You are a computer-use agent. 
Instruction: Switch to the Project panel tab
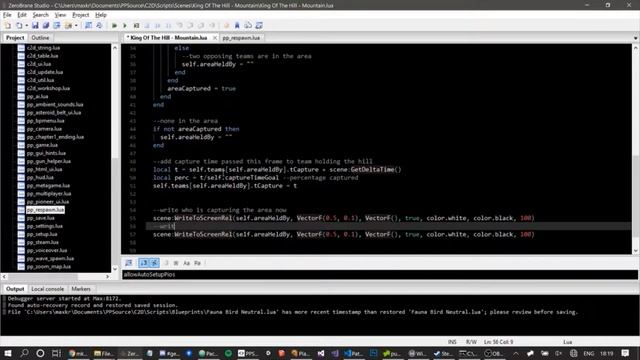pyautogui.click(x=15, y=38)
